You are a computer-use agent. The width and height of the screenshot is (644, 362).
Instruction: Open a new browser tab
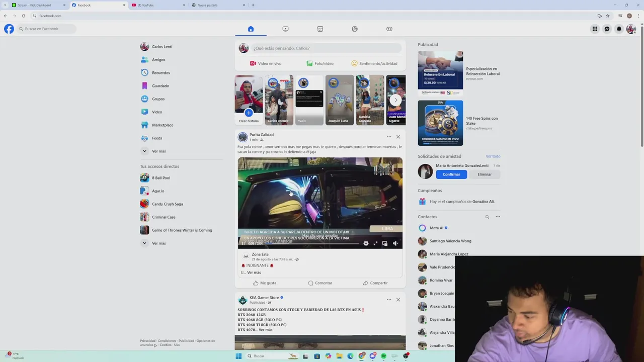[x=253, y=5]
